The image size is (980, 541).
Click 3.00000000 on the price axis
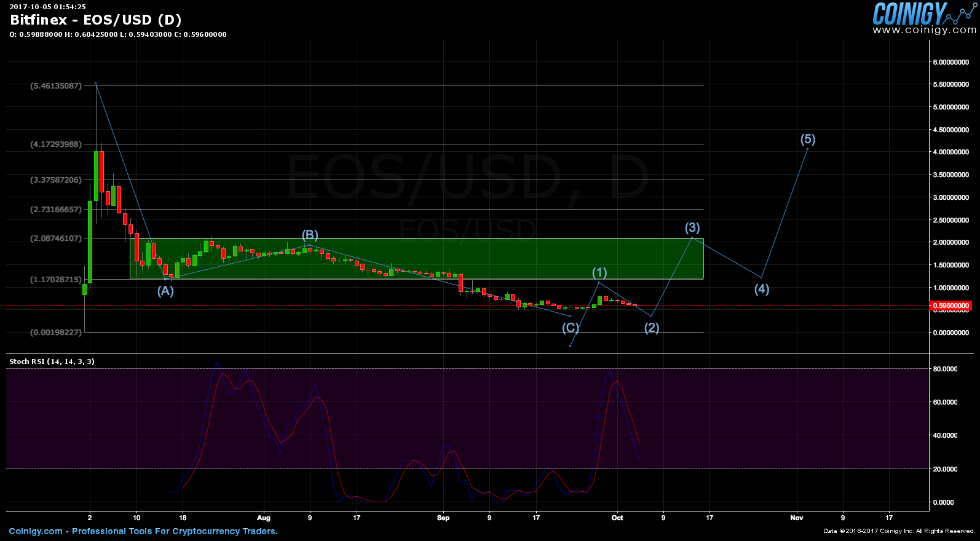point(951,197)
